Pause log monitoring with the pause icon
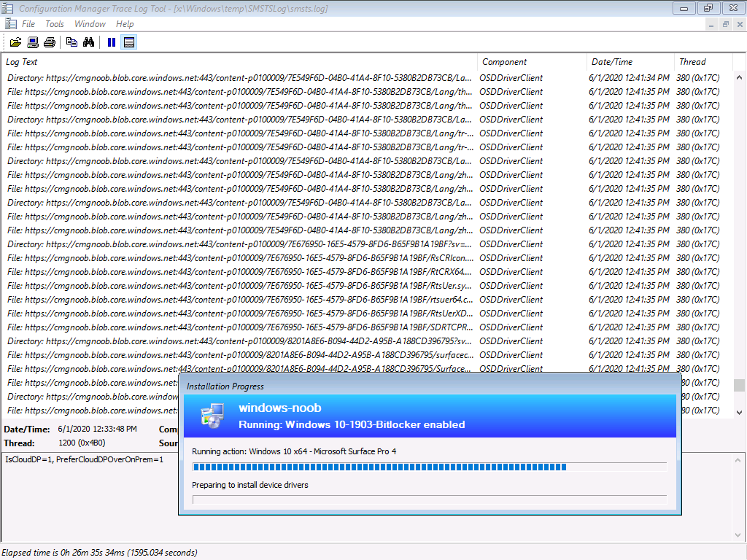The height and width of the screenshot is (560, 747). (x=112, y=42)
